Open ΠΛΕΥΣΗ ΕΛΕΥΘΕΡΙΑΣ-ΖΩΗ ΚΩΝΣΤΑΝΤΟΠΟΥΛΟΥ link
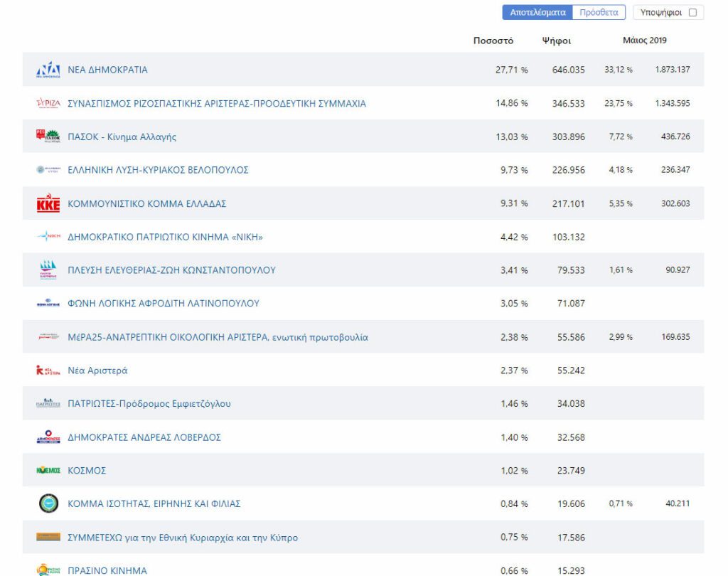 point(172,270)
